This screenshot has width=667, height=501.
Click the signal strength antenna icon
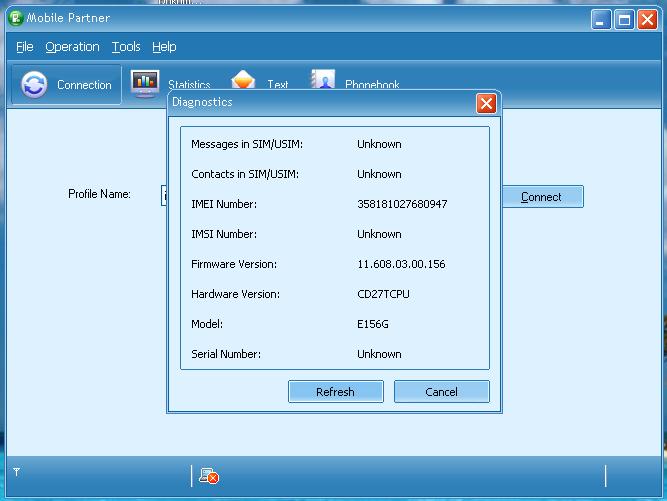pos(16,472)
